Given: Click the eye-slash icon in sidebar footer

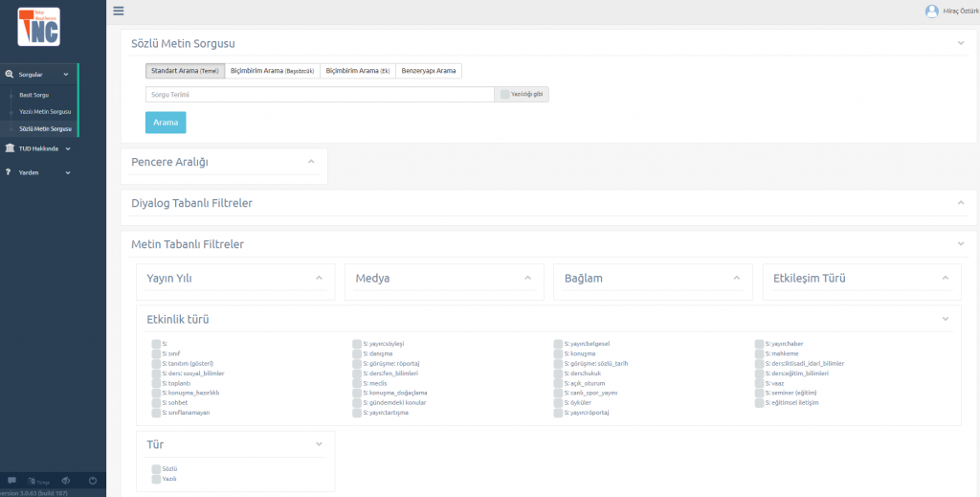Looking at the screenshot, I should coord(66,480).
